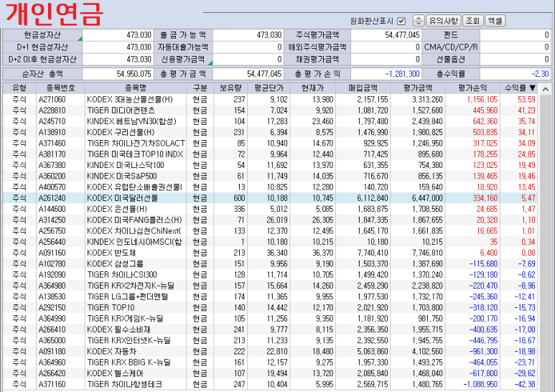Select row TIGER LG그룹+펀더멘털
This screenshot has height=392, width=555.
271,297
